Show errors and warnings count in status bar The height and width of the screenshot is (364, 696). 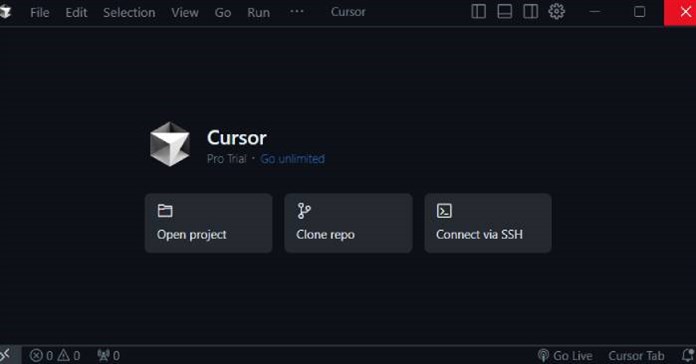pos(55,356)
